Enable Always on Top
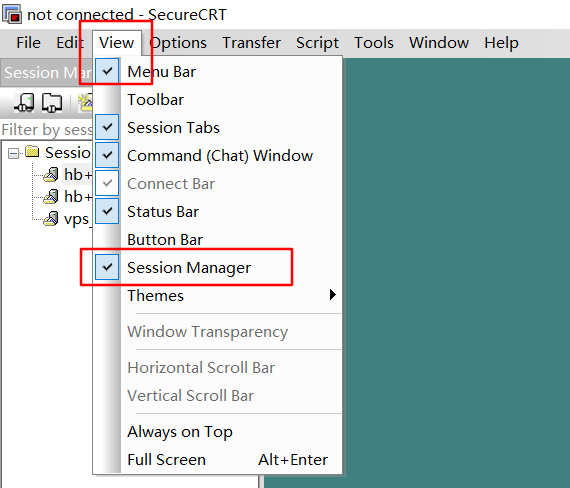 tap(217, 432)
